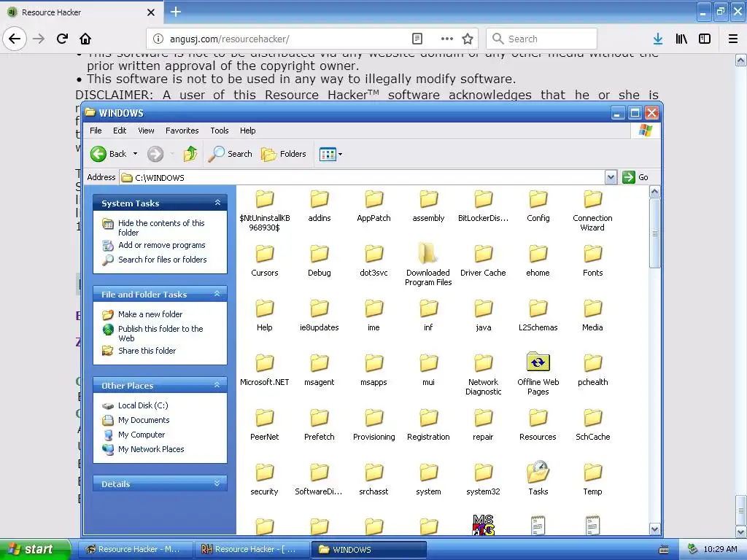Click the Go button

click(x=635, y=177)
